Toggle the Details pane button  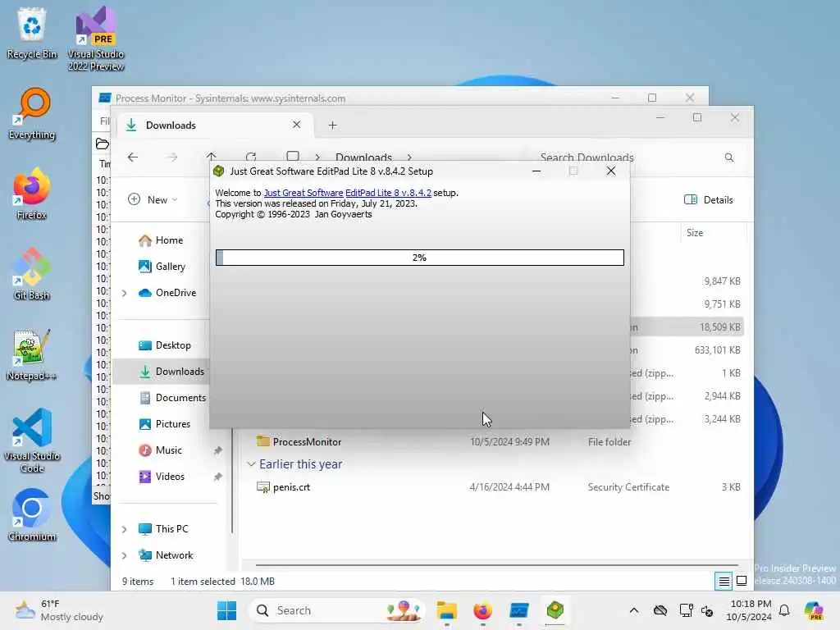tap(708, 200)
